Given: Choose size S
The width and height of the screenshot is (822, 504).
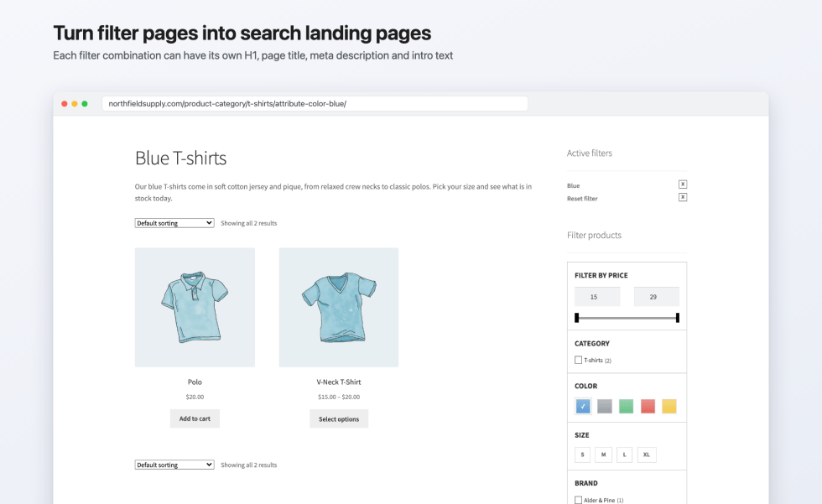Looking at the screenshot, I should click(x=582, y=455).
